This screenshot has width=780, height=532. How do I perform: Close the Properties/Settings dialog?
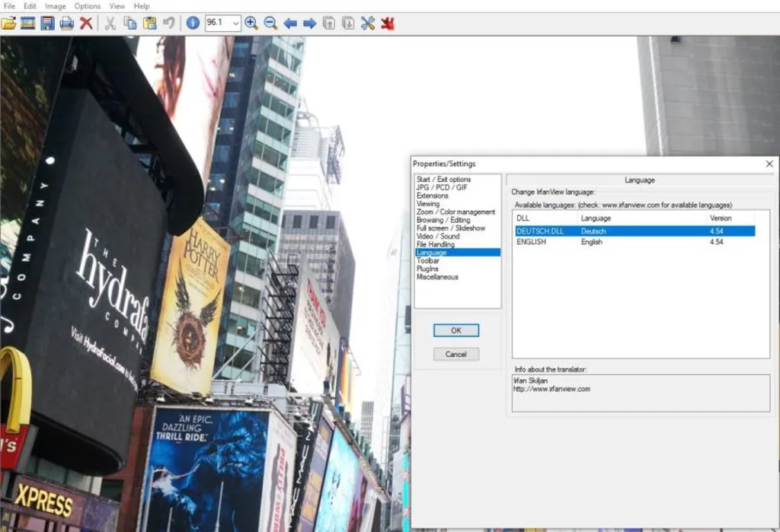769,164
